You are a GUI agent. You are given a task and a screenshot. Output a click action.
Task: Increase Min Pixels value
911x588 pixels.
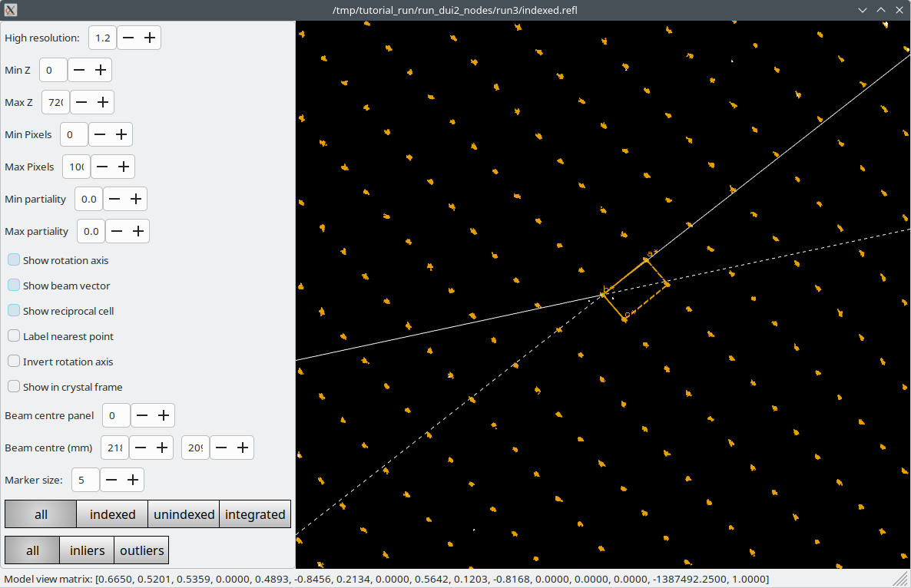[x=121, y=134]
